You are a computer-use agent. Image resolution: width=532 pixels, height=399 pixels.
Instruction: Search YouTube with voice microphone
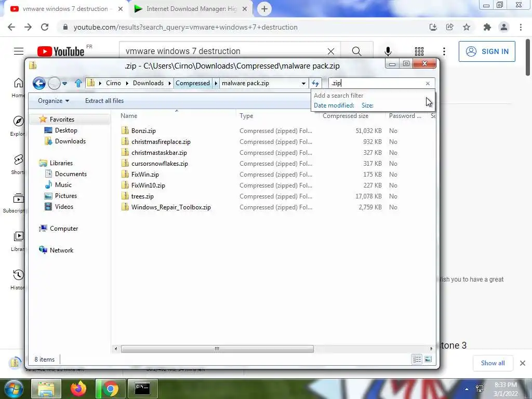(388, 51)
